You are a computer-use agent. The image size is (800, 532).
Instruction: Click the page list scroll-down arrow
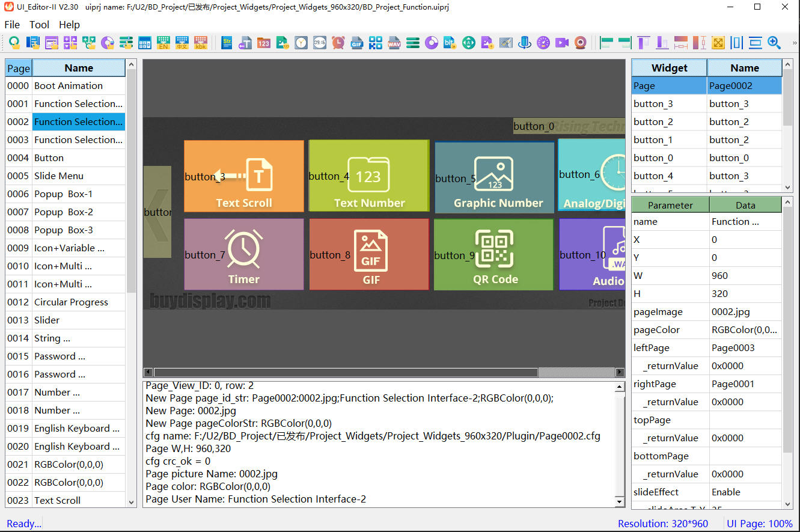click(131, 501)
